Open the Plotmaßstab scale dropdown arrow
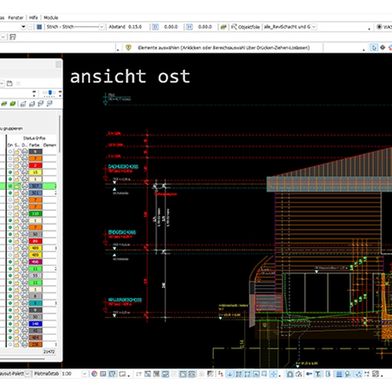This screenshot has width=392, height=392. pos(84,374)
